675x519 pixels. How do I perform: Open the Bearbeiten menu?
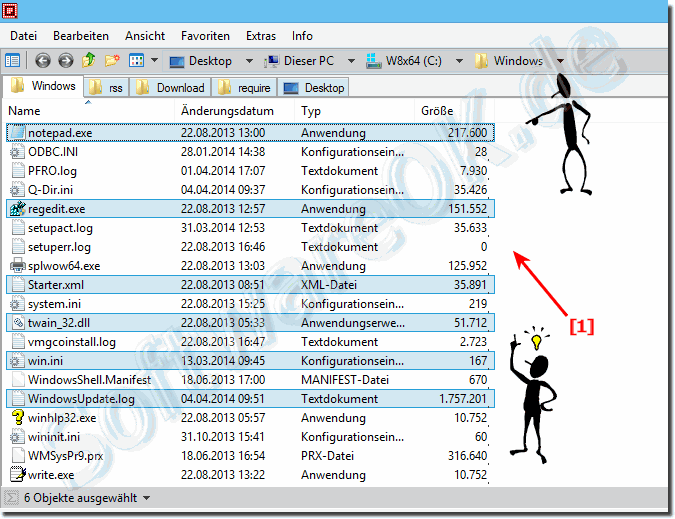pyautogui.click(x=81, y=36)
